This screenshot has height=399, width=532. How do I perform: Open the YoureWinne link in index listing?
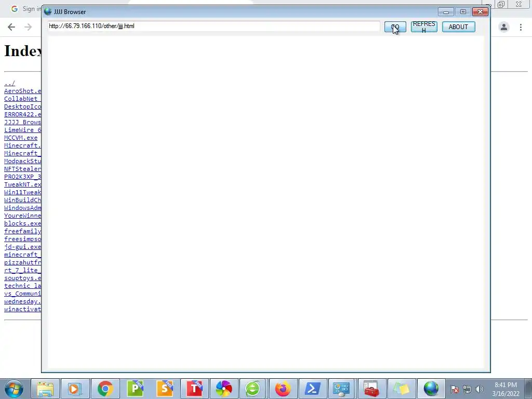coord(22,216)
